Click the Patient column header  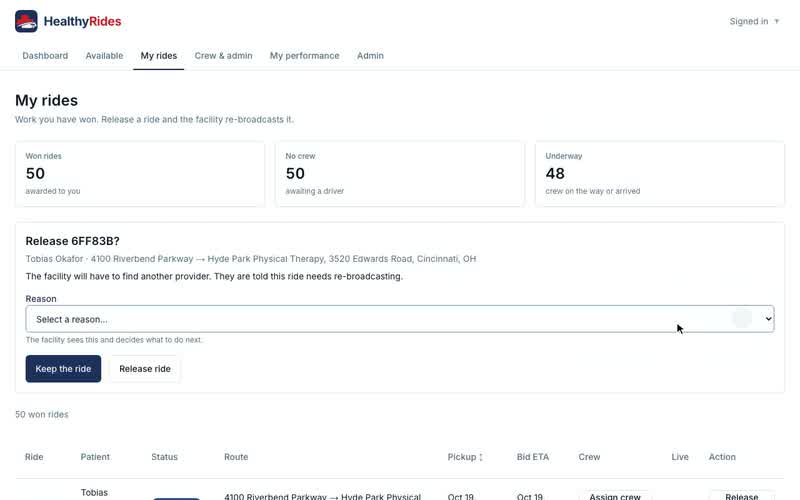coord(95,457)
